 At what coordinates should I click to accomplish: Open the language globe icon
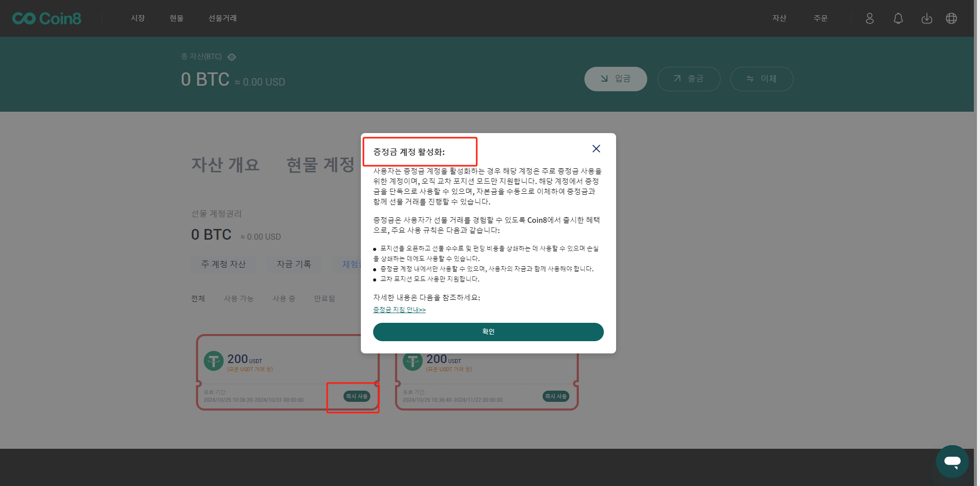point(951,18)
